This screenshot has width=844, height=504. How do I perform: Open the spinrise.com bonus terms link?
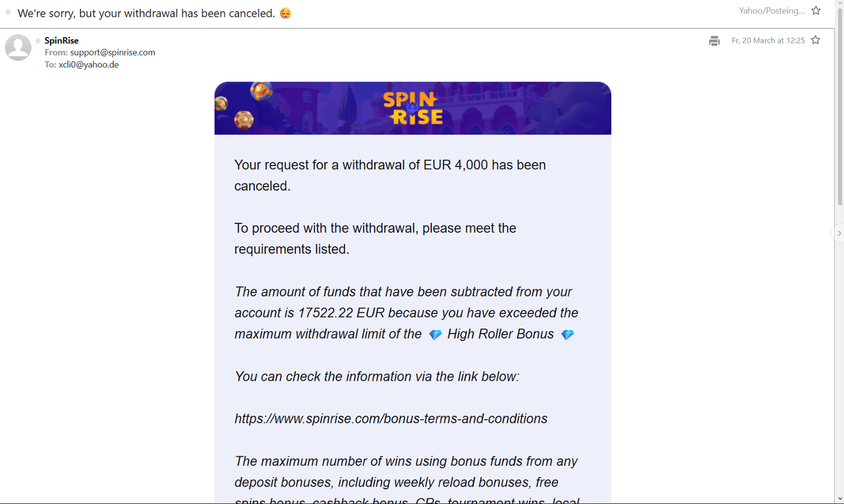point(390,418)
